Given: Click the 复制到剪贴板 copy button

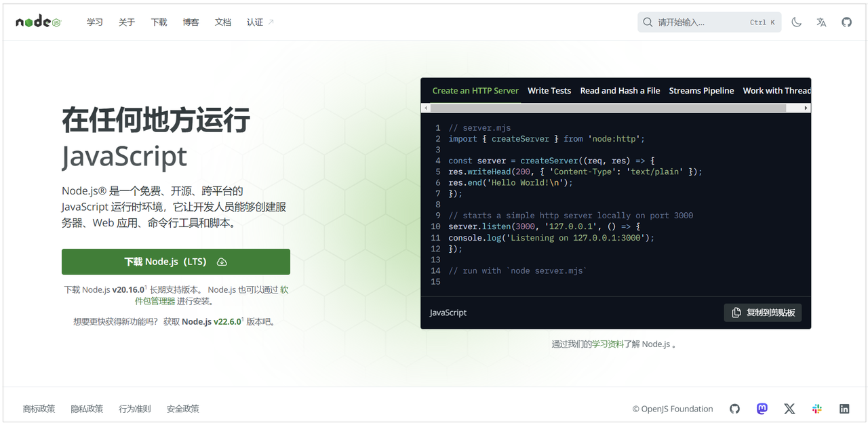Looking at the screenshot, I should pyautogui.click(x=763, y=312).
